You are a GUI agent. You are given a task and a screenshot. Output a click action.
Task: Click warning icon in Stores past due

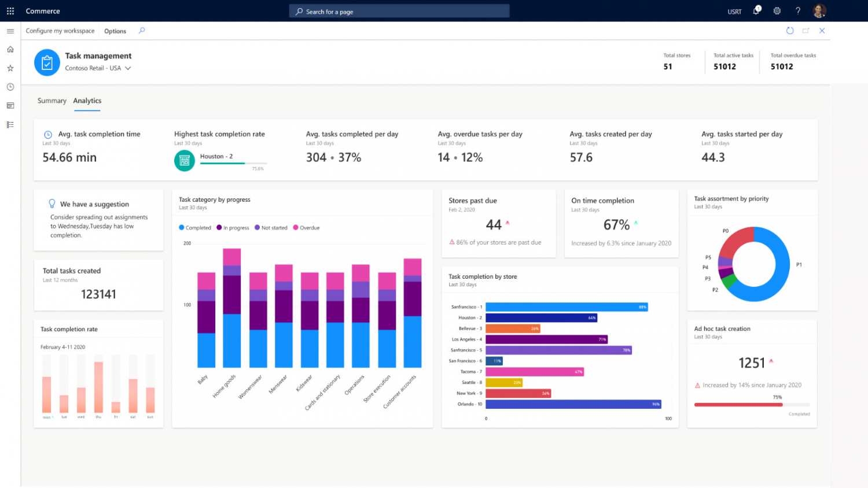pyautogui.click(x=452, y=242)
